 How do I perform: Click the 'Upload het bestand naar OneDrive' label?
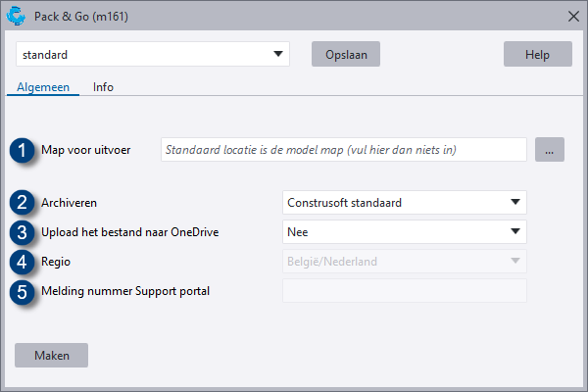(x=129, y=232)
